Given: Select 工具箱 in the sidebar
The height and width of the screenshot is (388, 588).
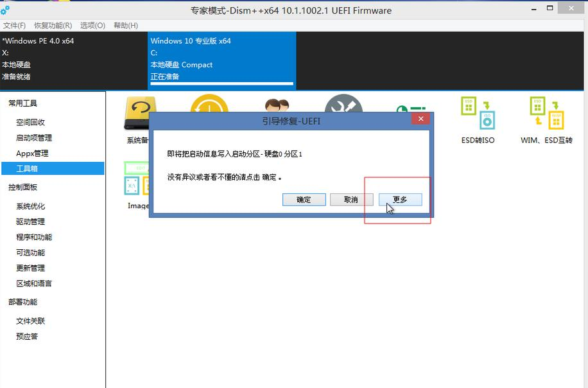Looking at the screenshot, I should click(53, 168).
